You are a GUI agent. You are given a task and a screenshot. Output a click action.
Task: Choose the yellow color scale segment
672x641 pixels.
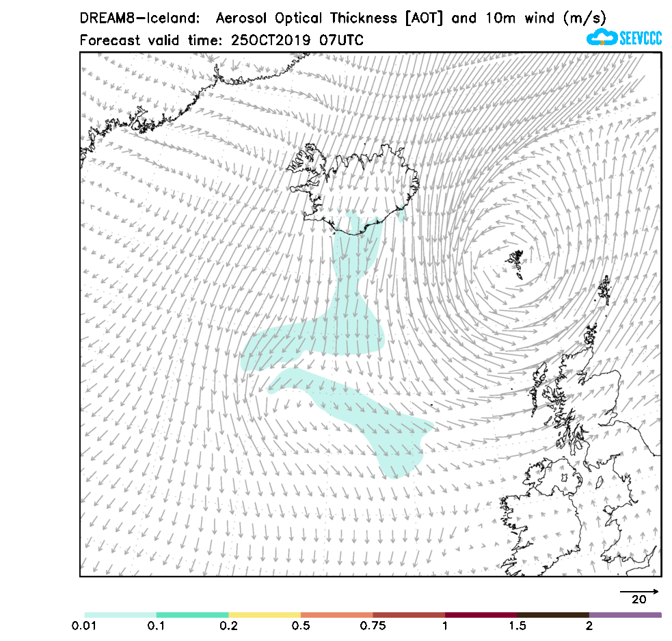(x=265, y=615)
